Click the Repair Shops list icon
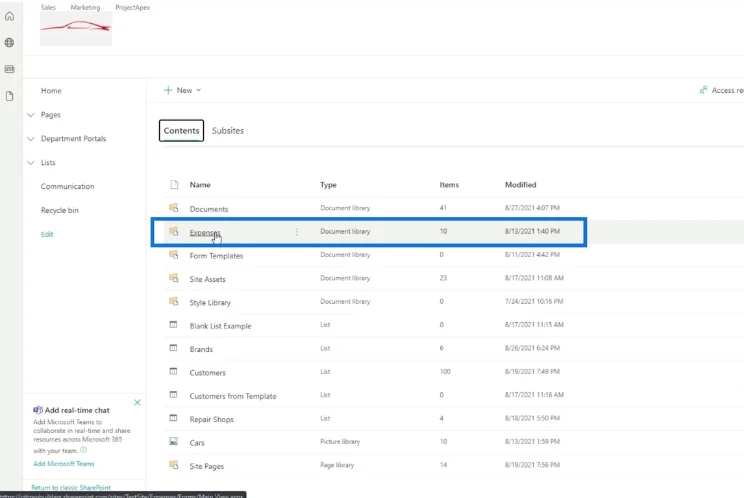Screen dimensions: 744x498 click(173, 418)
